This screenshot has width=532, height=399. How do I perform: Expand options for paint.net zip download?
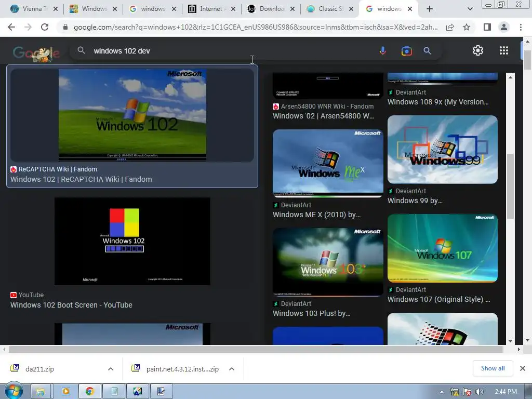(x=232, y=369)
